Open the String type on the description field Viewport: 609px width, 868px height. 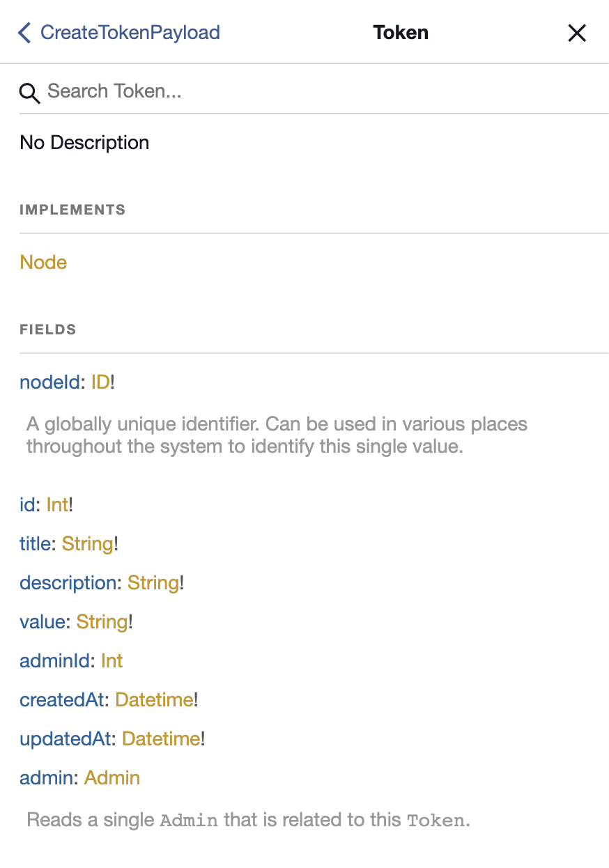153,582
